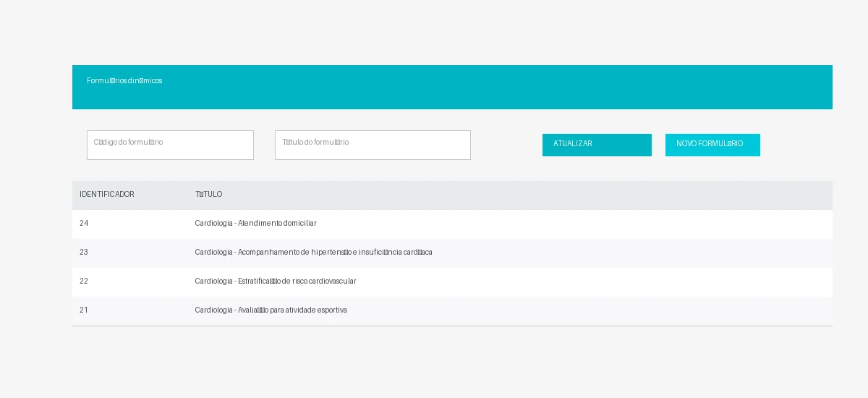Focus the Código do formulário input field
Screen dimensions: 868x398
170,145
